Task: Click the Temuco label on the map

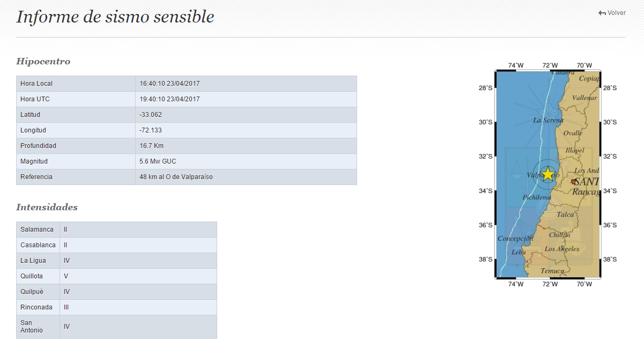Action: 552,271
